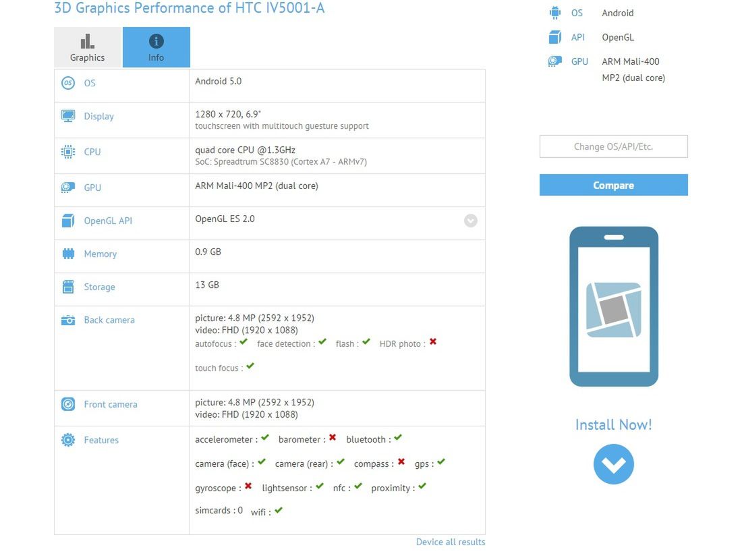This screenshot has width=742, height=560.
Task: Click the quad core CPU @1.3GHz text
Action: pyautogui.click(x=245, y=150)
